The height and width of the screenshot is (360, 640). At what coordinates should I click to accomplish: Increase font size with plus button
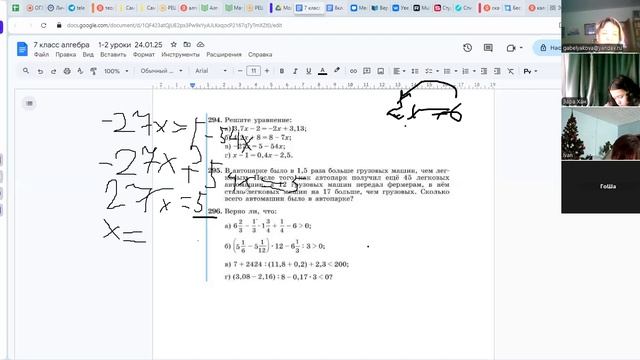[x=267, y=71]
